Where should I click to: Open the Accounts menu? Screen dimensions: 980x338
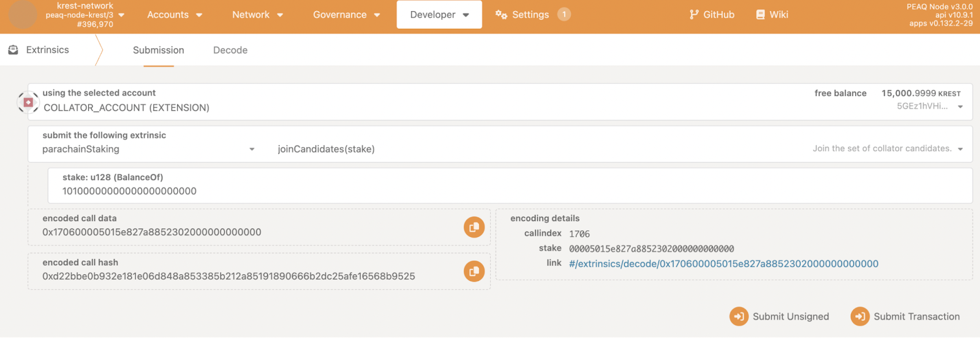click(x=175, y=15)
